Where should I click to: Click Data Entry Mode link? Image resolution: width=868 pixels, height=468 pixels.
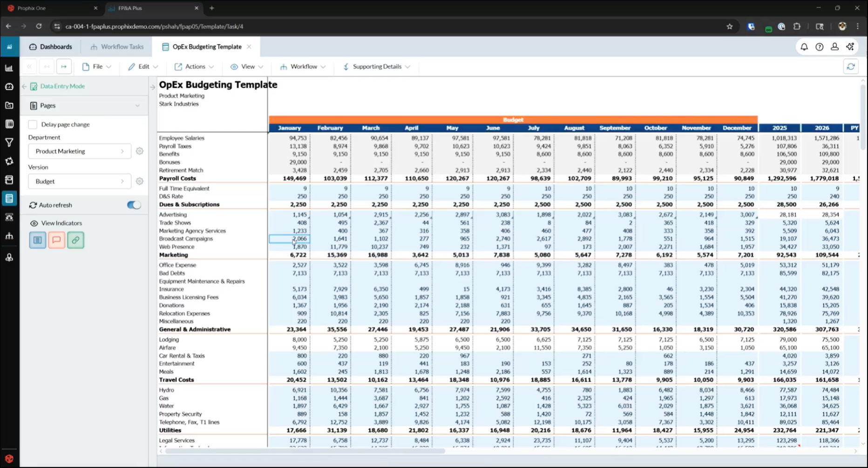tap(62, 86)
